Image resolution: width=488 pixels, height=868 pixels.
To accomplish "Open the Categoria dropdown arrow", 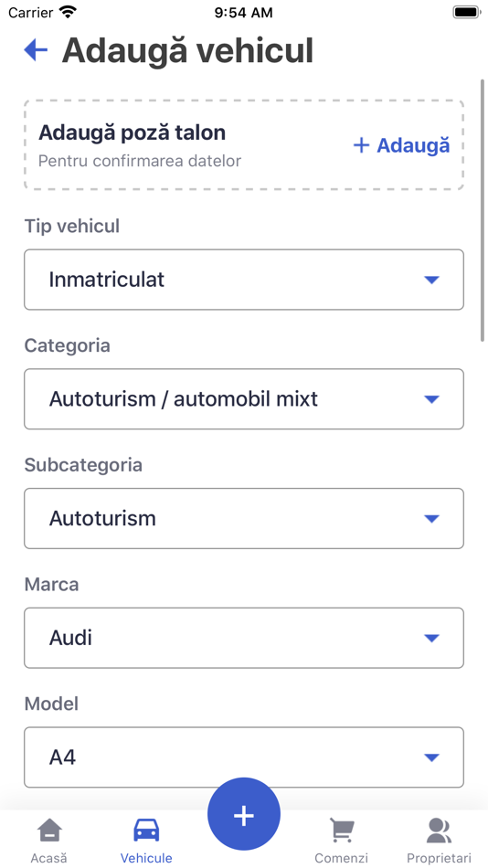I will (431, 399).
